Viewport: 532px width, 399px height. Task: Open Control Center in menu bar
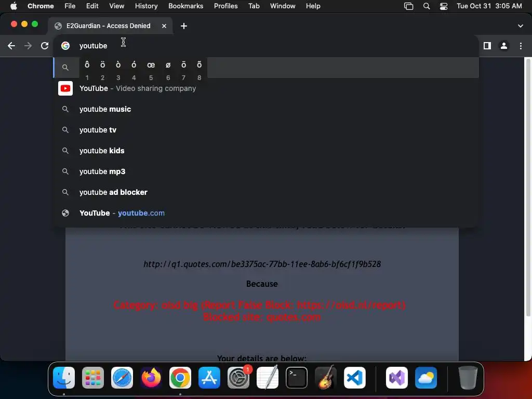[x=444, y=6]
